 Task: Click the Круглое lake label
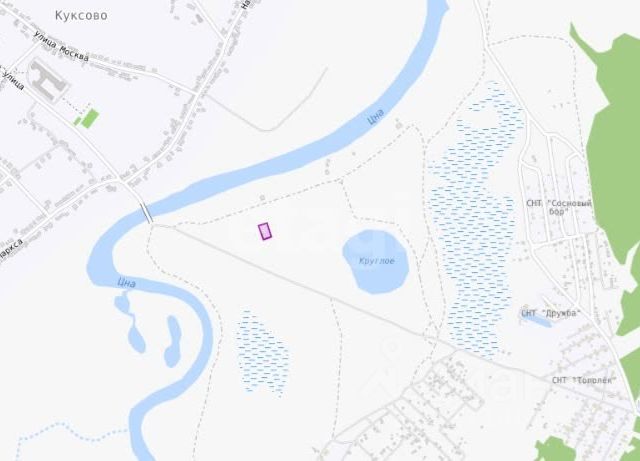pyautogui.click(x=377, y=261)
